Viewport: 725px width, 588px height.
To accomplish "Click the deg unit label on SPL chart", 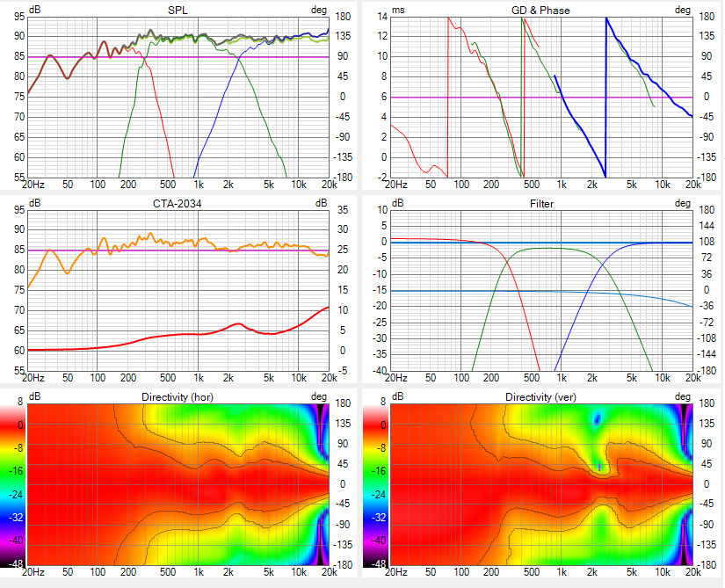I will (319, 10).
